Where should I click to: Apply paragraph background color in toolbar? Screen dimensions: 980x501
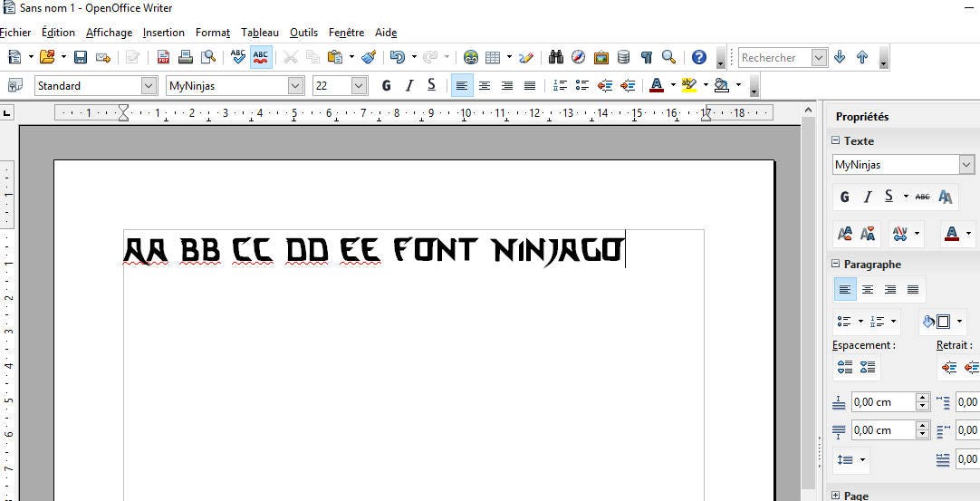(x=721, y=85)
